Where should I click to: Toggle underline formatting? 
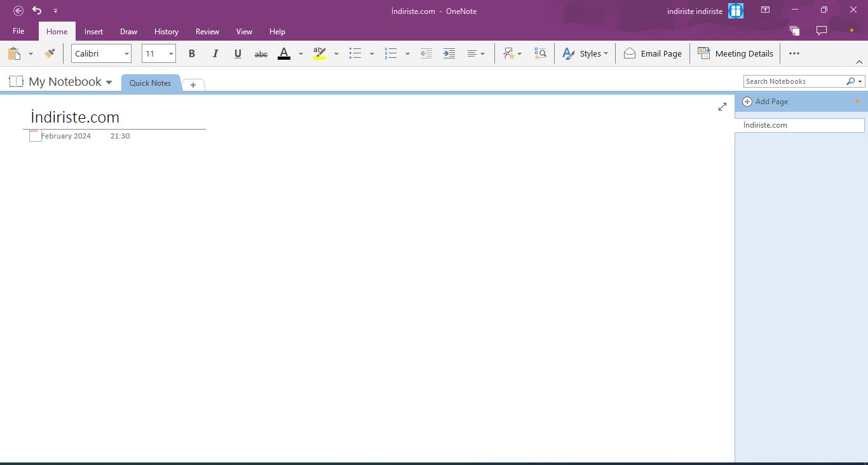(x=238, y=54)
